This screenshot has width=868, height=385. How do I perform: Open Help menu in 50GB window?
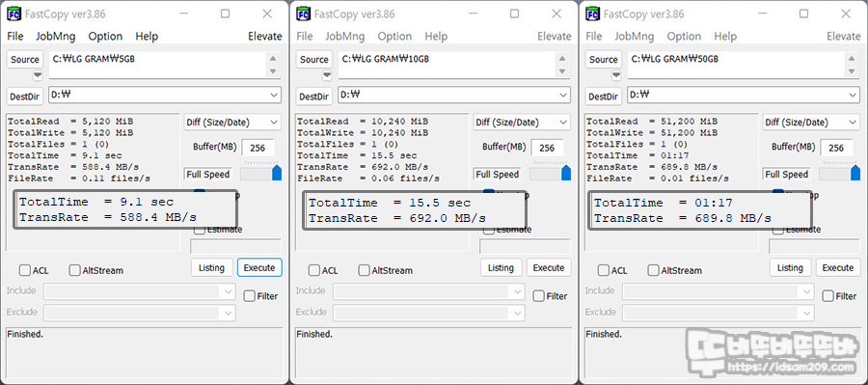(725, 36)
